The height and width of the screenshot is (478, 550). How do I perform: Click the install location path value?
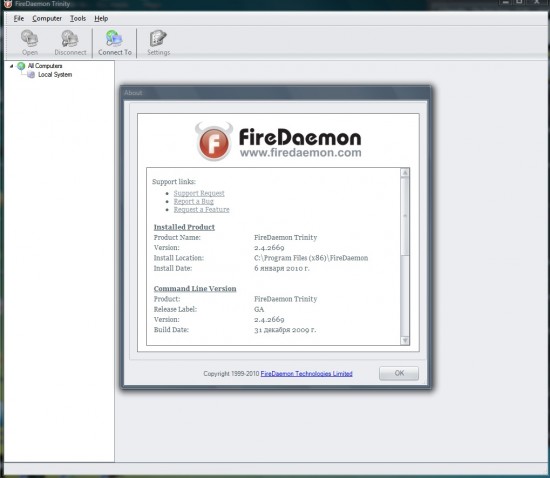pyautogui.click(x=311, y=258)
